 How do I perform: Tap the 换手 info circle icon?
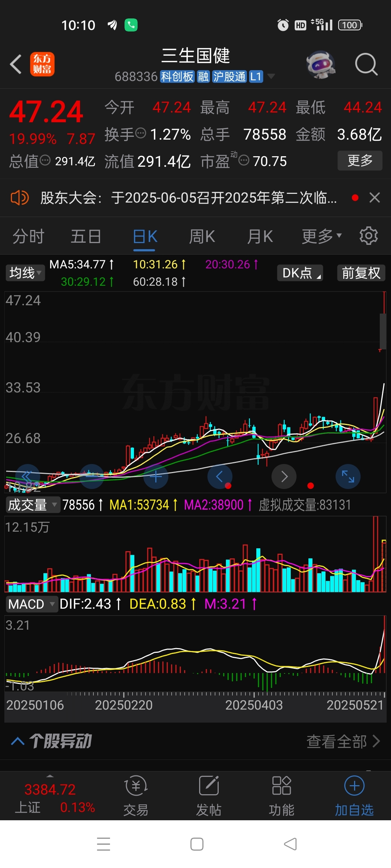pos(140,133)
